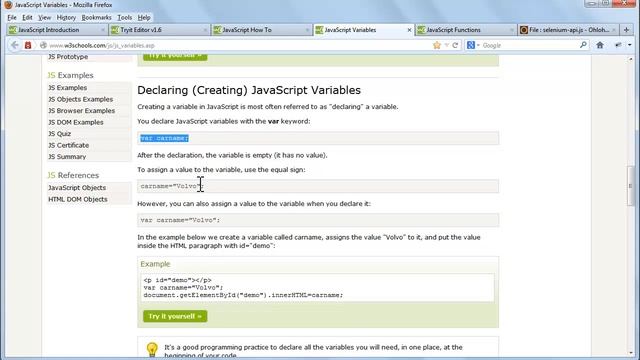Viewport: 640px width, 360px height.
Task: Open the Edit menu
Action: click(27, 18)
